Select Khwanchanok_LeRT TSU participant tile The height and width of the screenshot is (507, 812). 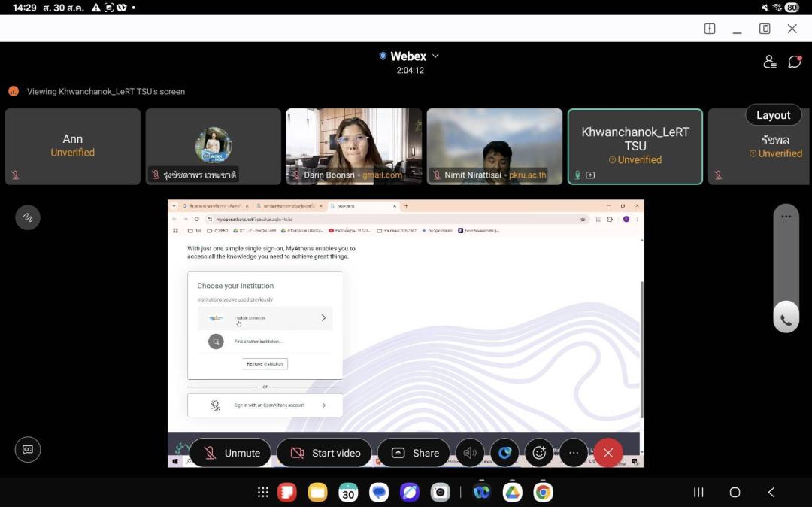coord(635,146)
